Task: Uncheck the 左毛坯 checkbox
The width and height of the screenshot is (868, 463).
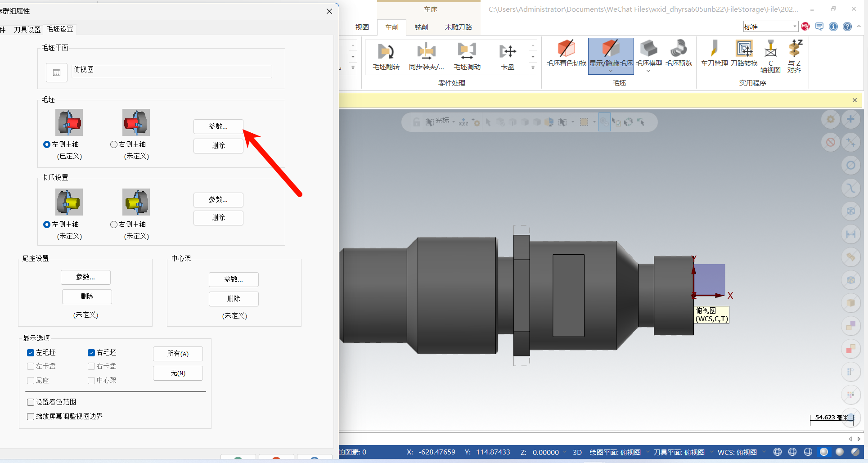Action: click(31, 353)
